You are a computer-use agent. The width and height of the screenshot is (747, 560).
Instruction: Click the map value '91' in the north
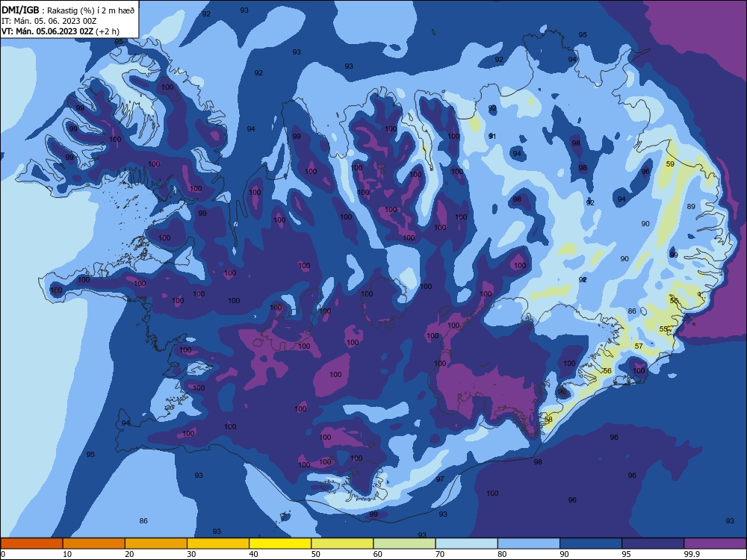[492, 137]
